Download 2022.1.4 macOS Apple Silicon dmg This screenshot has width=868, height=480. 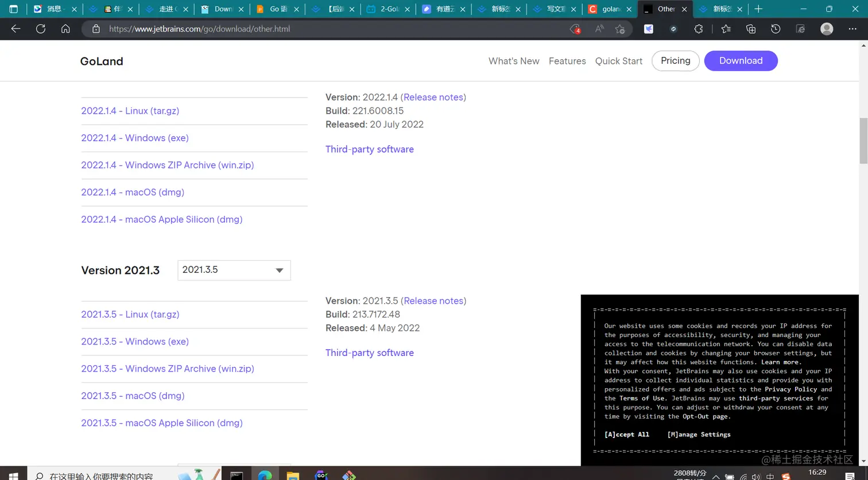(x=162, y=219)
